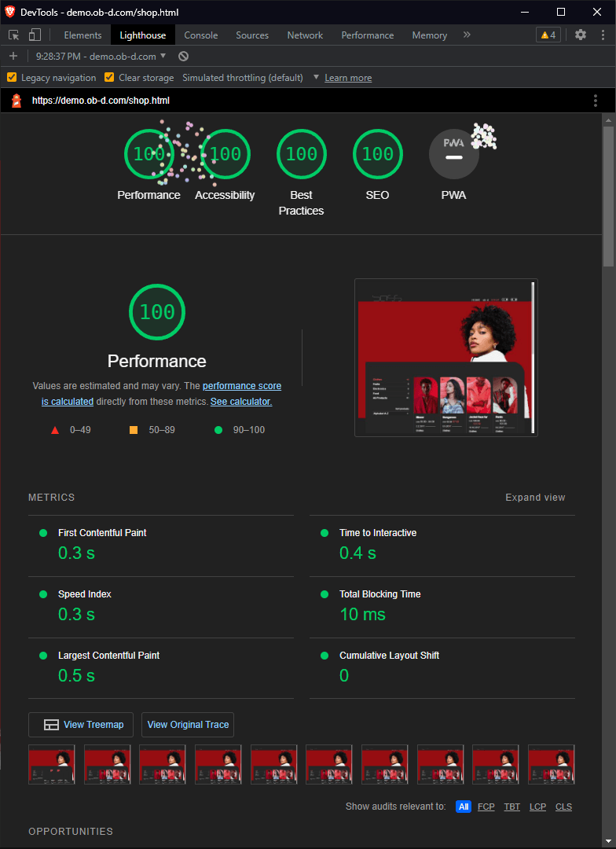Switch to the Network tab
Screen dimensions: 616x849
[x=305, y=35]
